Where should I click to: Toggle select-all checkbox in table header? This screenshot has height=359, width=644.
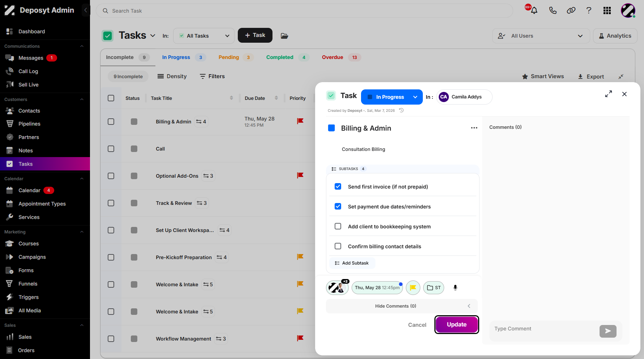111,98
